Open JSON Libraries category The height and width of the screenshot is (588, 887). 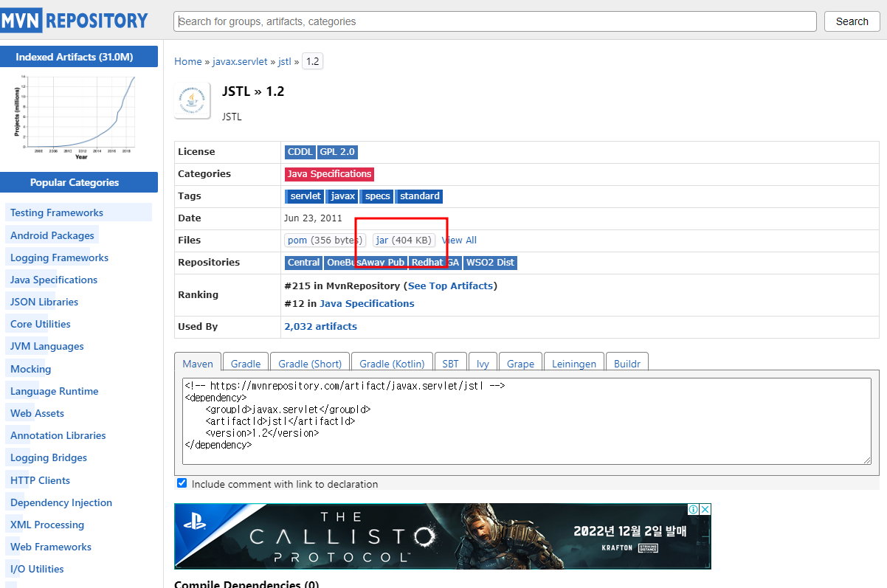point(44,302)
